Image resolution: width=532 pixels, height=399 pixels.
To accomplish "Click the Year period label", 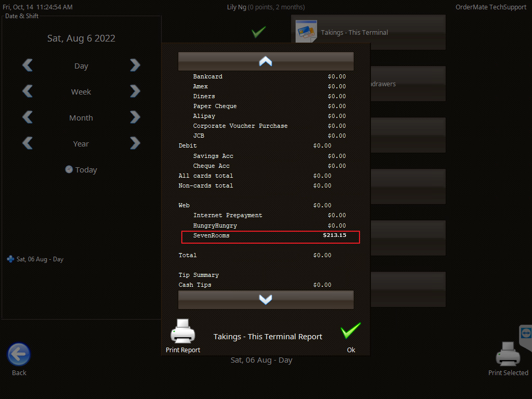I will click(x=81, y=144).
